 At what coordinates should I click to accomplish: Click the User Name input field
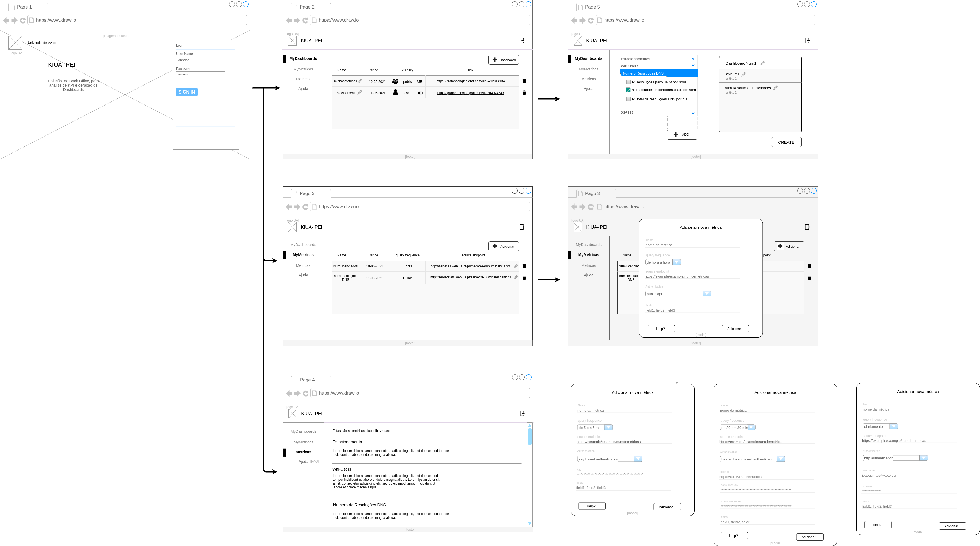point(201,60)
